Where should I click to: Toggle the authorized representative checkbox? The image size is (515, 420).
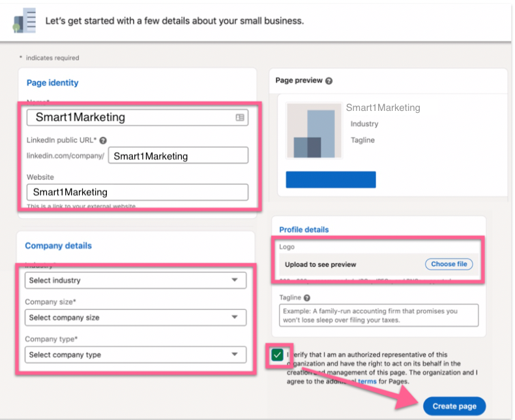[x=278, y=355]
